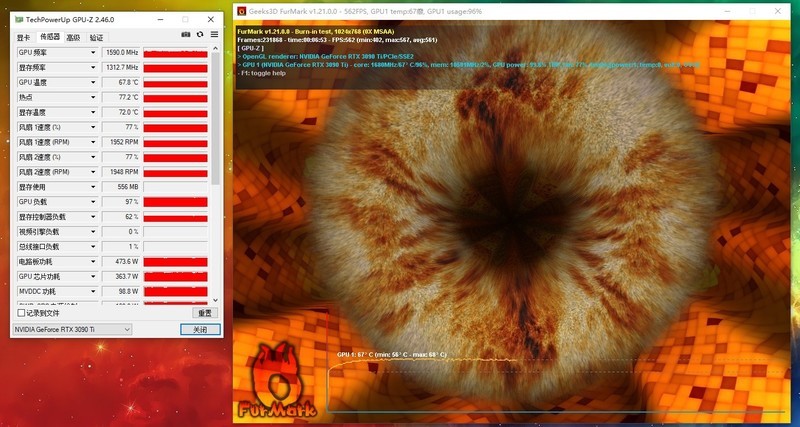Click the sensor list scroll-down arrow
800x427 pixels.
215,300
